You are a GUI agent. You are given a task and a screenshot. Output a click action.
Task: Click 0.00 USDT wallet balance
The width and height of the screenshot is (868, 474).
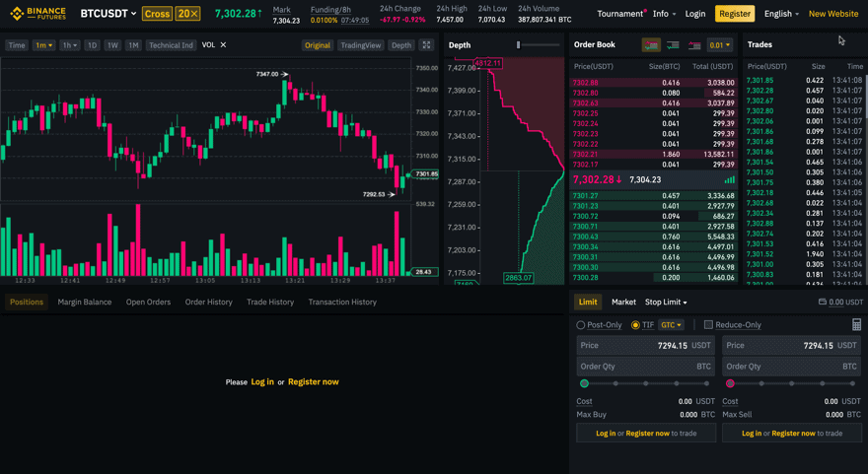[846, 302]
